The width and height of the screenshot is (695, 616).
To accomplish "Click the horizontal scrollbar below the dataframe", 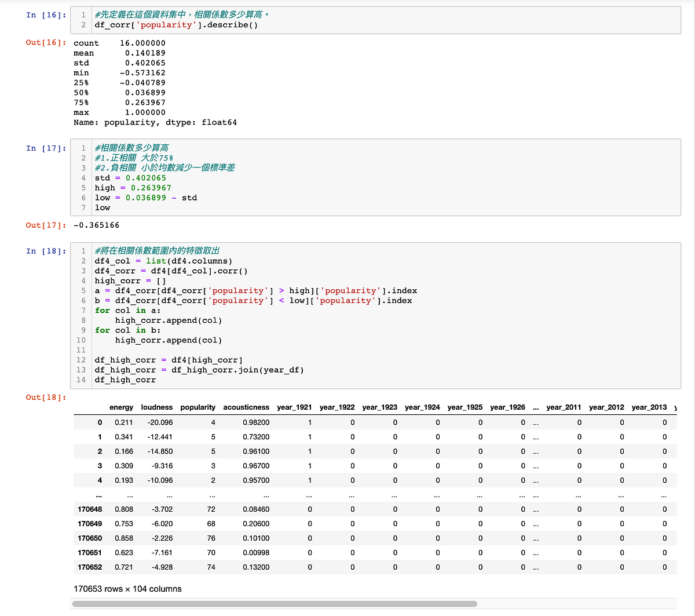I will coord(275,604).
